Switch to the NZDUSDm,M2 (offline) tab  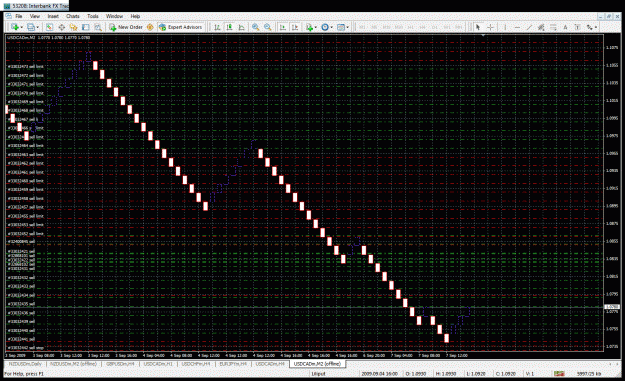(x=73, y=364)
